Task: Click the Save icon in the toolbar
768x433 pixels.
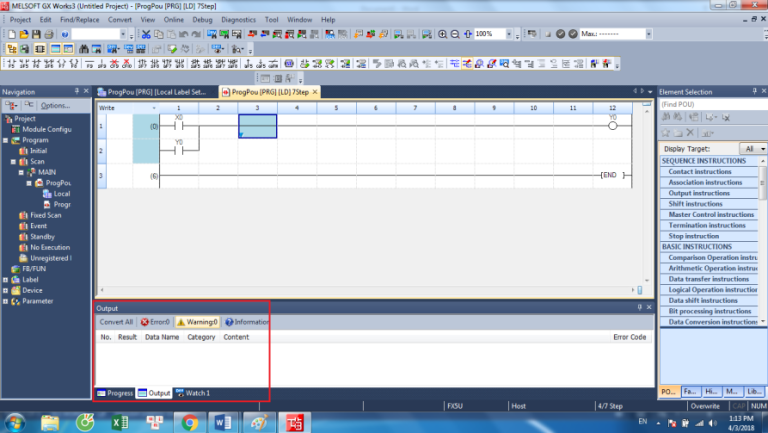Action: [36, 34]
